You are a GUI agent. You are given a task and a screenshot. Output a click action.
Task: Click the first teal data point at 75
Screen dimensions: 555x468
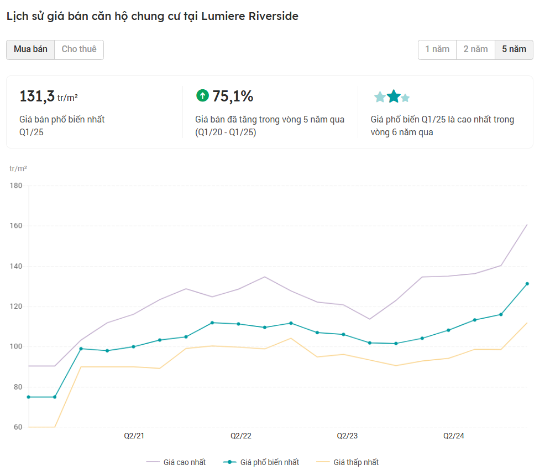coord(29,397)
